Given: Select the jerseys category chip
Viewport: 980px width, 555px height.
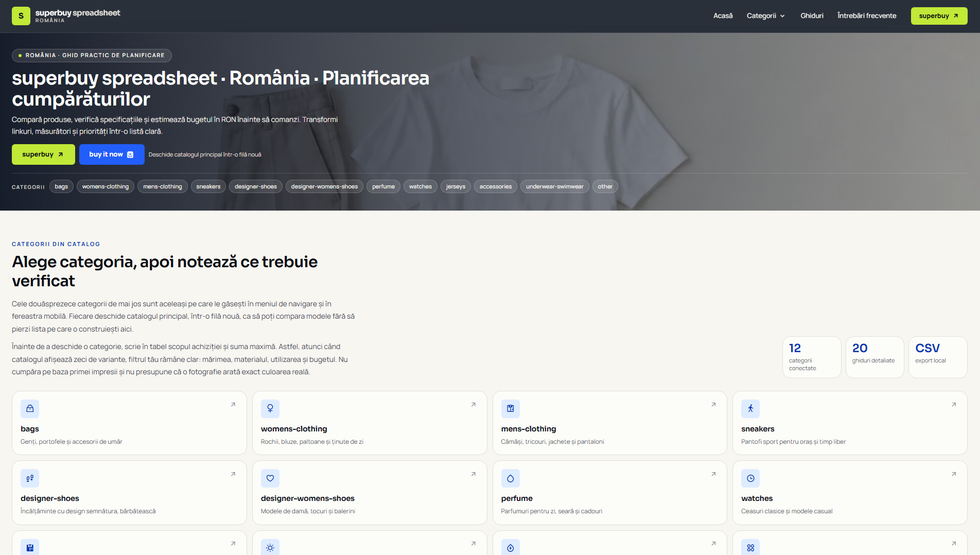Looking at the screenshot, I should pyautogui.click(x=456, y=186).
